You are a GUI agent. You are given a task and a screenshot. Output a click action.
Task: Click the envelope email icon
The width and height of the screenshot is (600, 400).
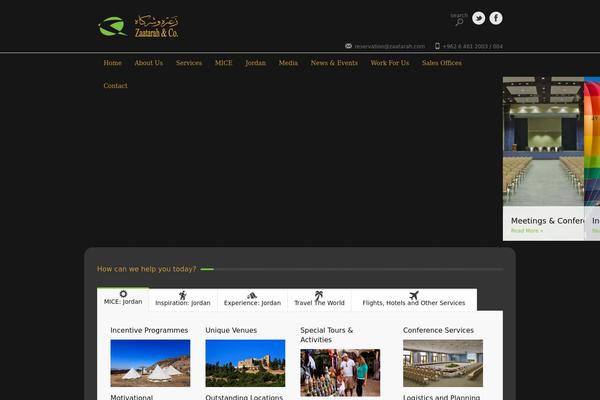(x=348, y=46)
